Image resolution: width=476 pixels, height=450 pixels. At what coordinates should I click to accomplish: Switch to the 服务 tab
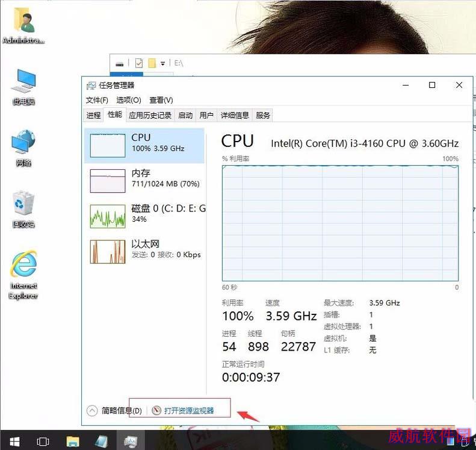point(262,115)
